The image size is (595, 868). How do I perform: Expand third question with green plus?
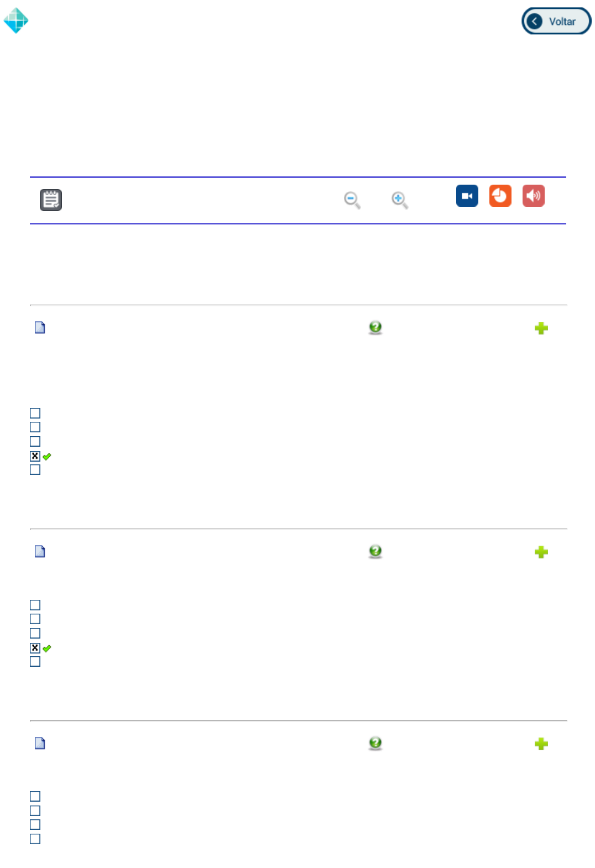coord(541,744)
